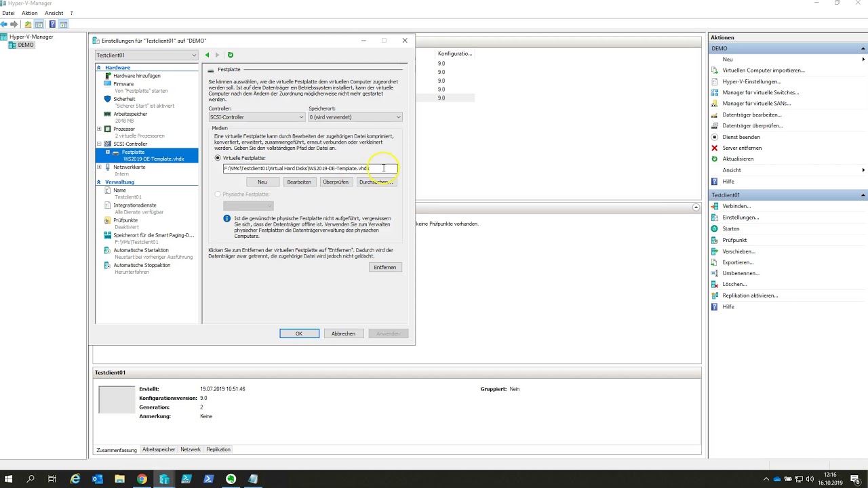Click the Entfernen button
868x488 pixels.
point(384,267)
